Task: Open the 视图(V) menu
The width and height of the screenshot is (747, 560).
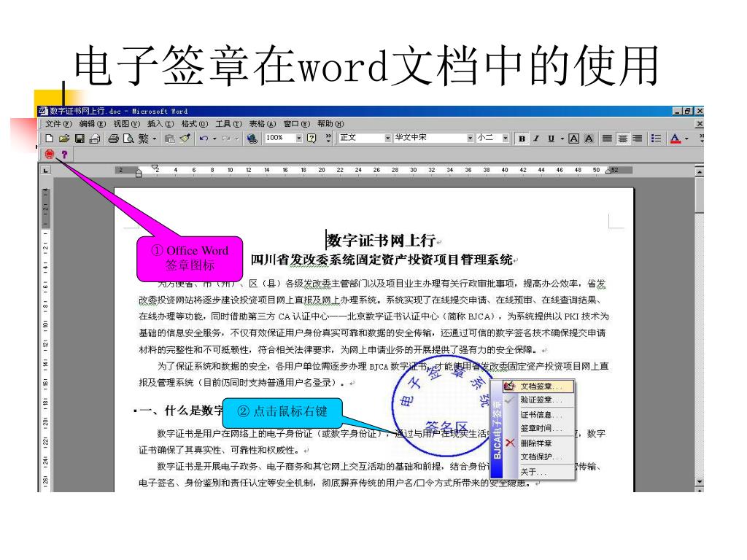Action: click(127, 124)
